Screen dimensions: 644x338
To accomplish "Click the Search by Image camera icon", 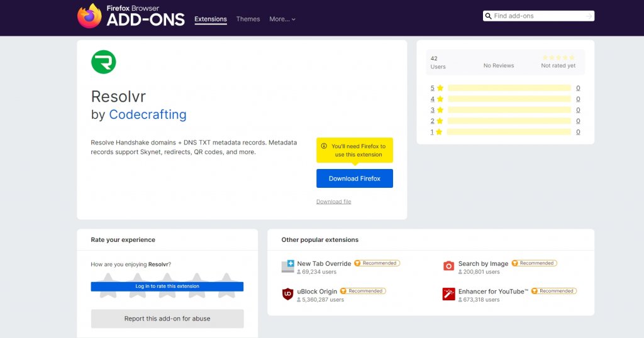I will [448, 266].
